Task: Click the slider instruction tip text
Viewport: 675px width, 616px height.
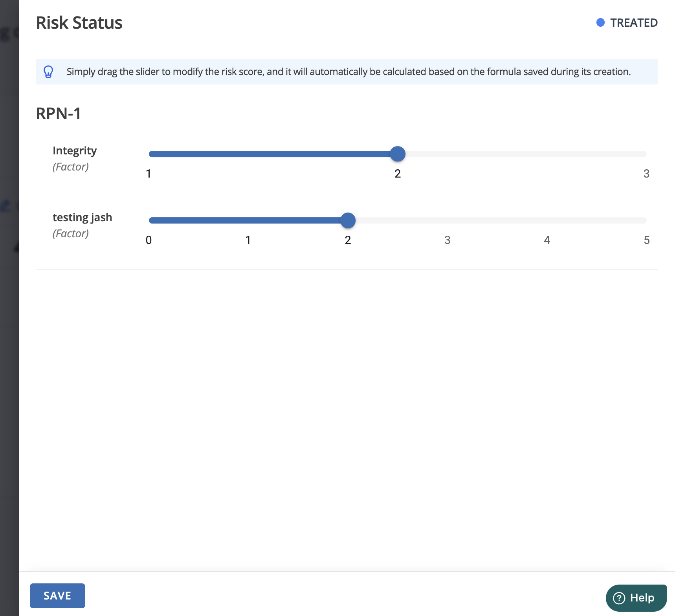Action: [x=349, y=72]
